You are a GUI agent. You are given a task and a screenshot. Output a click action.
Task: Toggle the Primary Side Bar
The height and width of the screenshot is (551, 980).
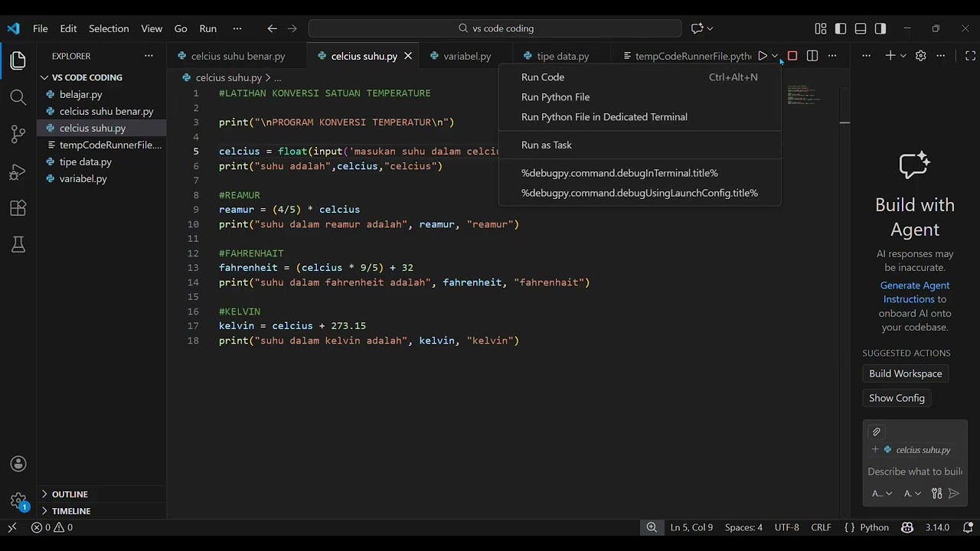click(x=841, y=28)
